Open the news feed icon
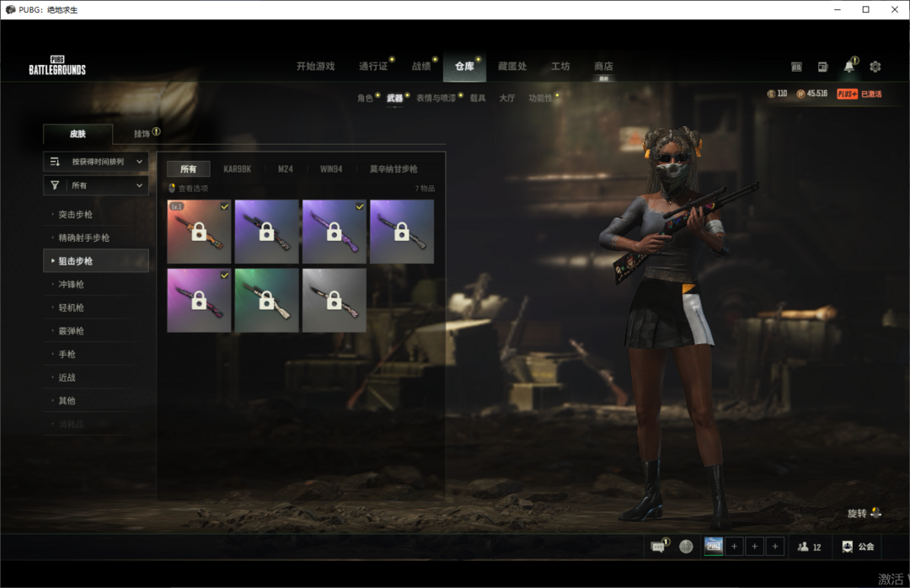 pyautogui.click(x=822, y=67)
